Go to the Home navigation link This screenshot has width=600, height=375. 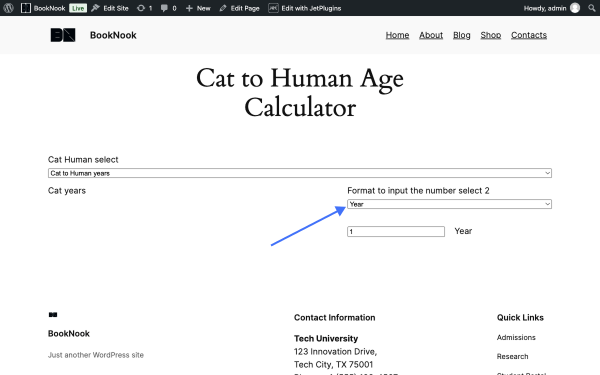coord(397,35)
